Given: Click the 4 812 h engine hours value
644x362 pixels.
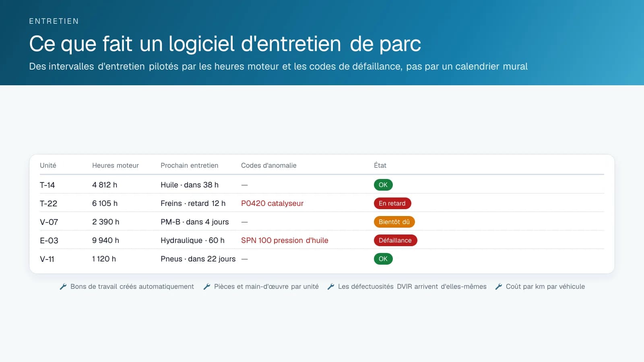Looking at the screenshot, I should point(105,185).
